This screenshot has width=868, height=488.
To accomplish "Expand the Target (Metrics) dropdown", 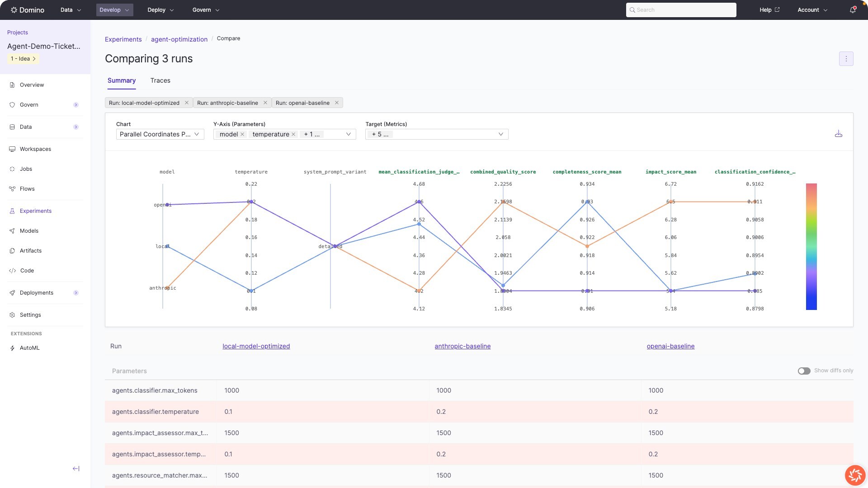I will coord(500,134).
